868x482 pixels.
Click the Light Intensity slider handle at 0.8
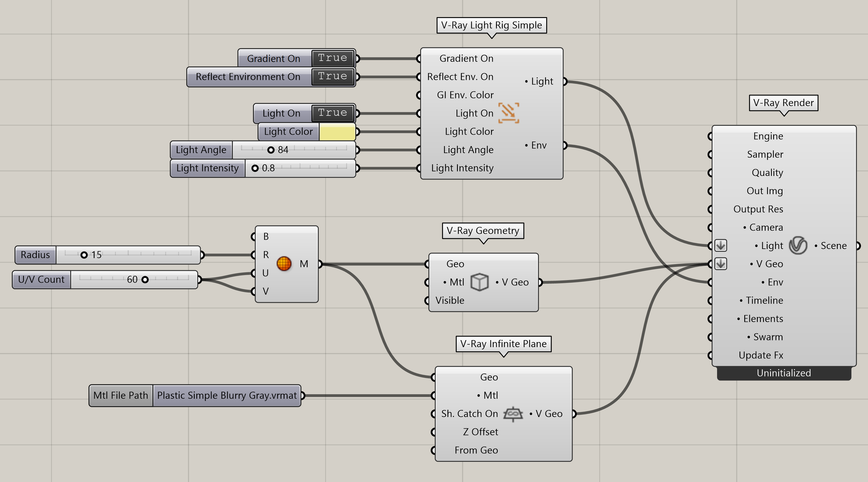pos(255,168)
